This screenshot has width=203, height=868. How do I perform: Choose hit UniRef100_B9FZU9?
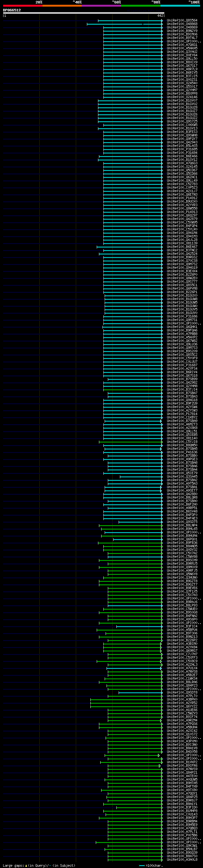coord(182,404)
